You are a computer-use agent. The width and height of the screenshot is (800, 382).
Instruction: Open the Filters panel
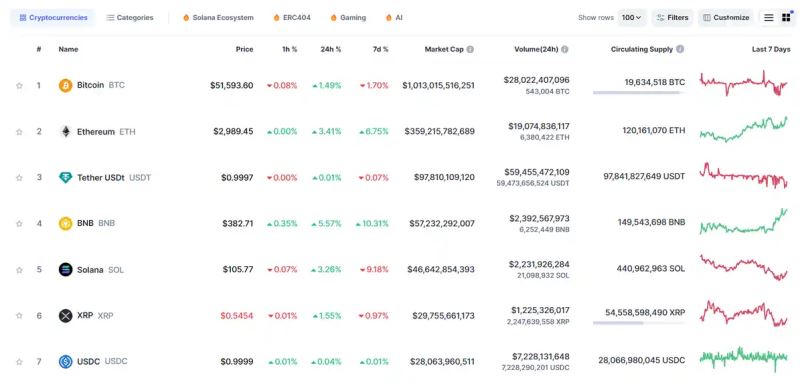pos(672,18)
